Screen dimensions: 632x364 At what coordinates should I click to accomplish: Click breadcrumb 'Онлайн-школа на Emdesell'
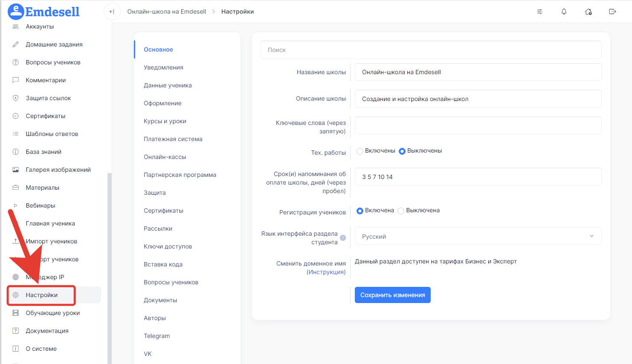pyautogui.click(x=166, y=12)
